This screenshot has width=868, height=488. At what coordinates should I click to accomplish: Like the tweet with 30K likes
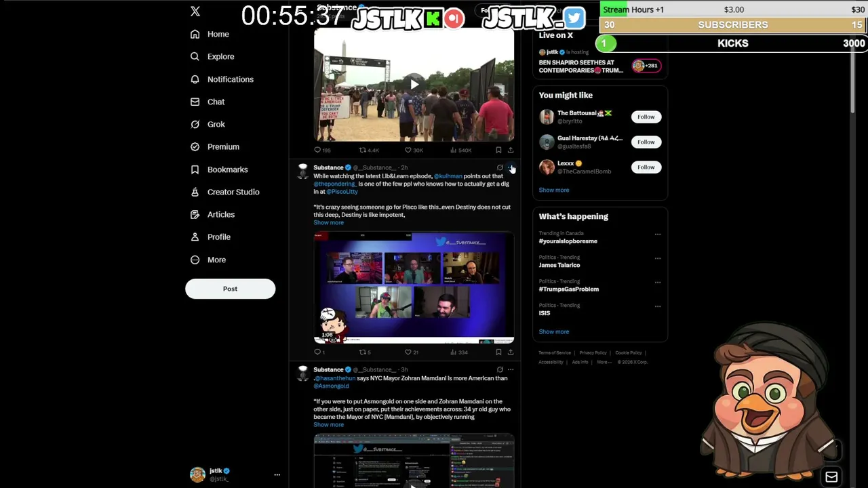point(414,150)
